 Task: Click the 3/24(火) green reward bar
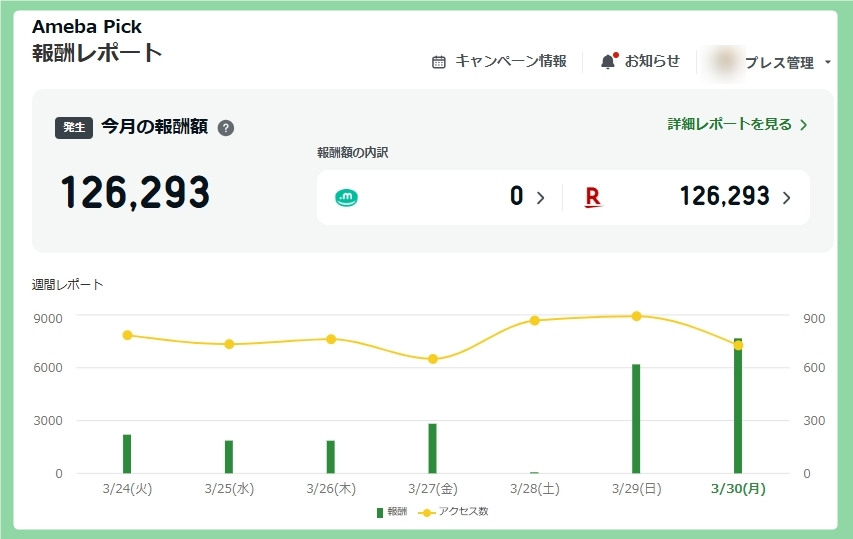click(127, 453)
